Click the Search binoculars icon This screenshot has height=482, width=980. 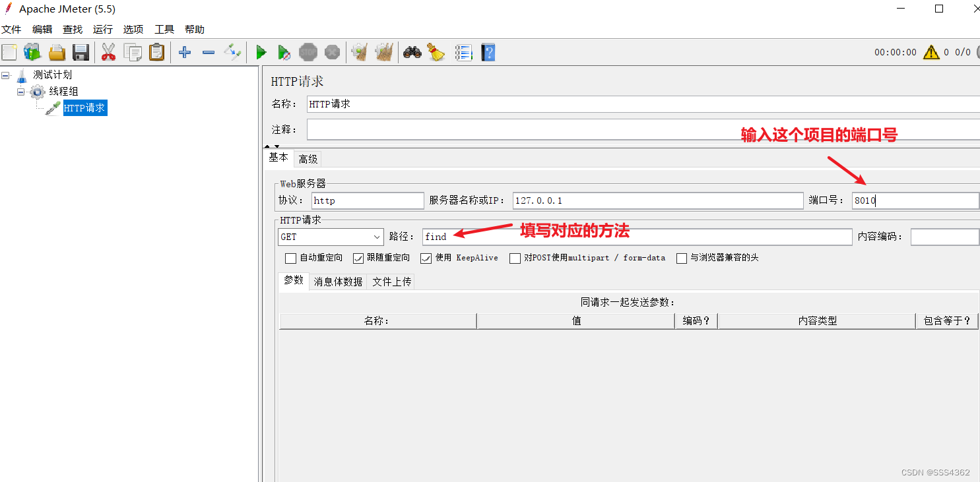(412, 52)
